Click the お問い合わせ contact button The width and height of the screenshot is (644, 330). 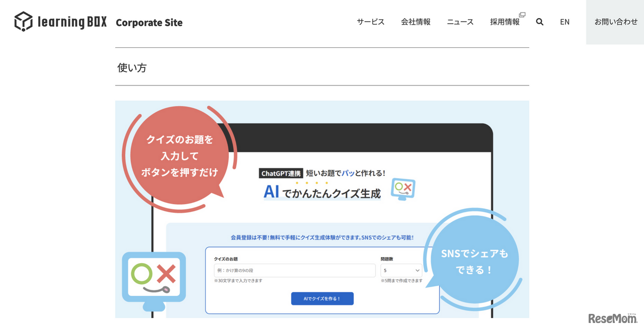615,22
